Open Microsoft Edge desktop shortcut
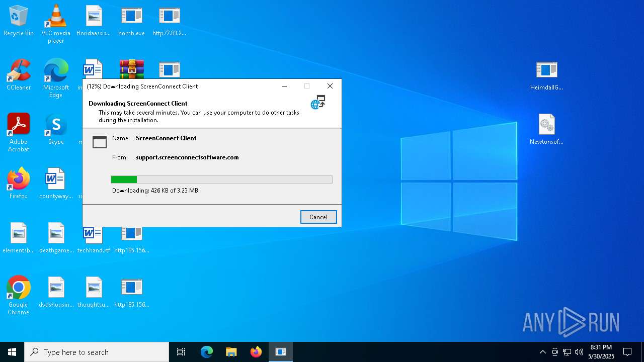Screen dimensions: 644x362 [x=56, y=78]
